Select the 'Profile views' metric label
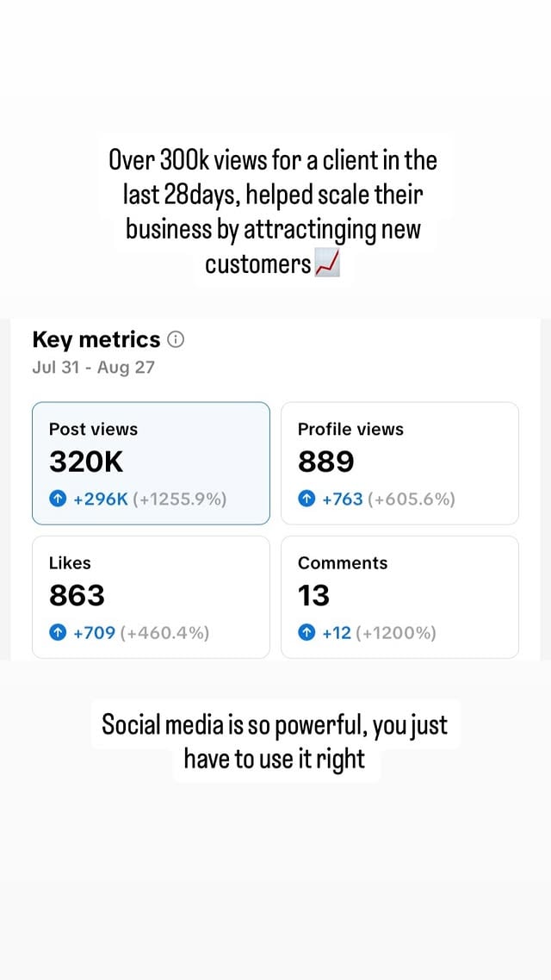Image resolution: width=551 pixels, height=980 pixels. 350,429
